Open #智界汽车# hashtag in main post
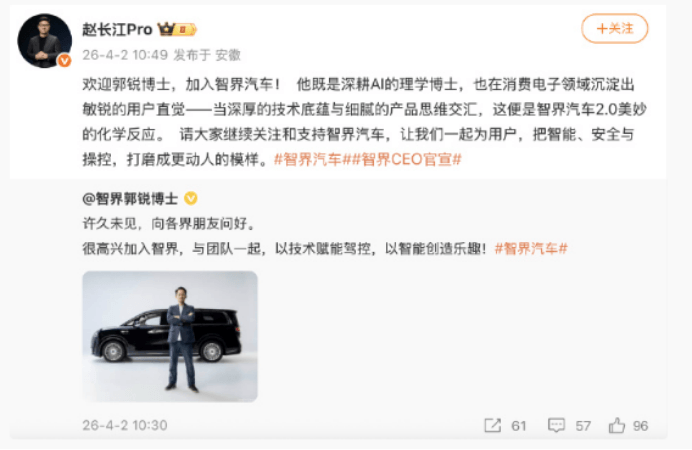The height and width of the screenshot is (450, 692). click(x=308, y=159)
